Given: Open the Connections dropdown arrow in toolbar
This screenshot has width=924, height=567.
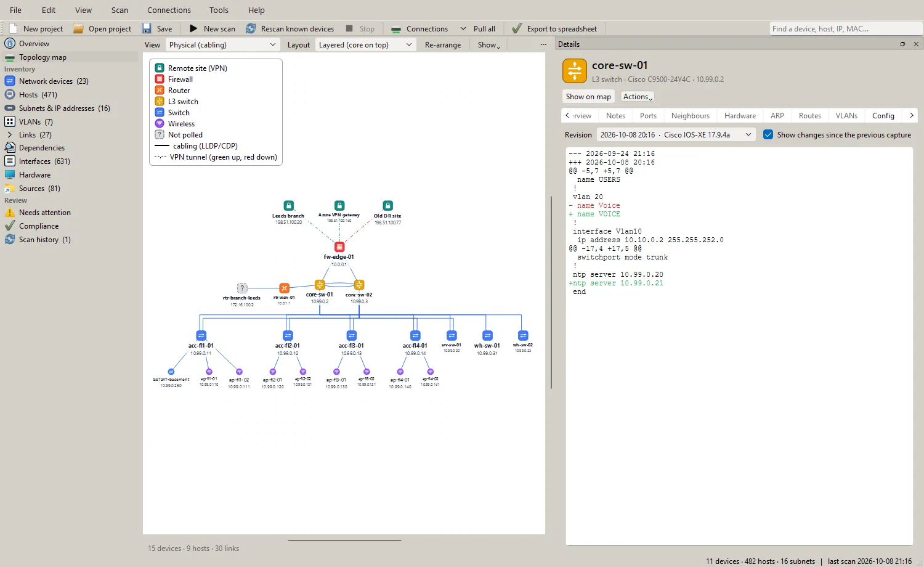Looking at the screenshot, I should [463, 28].
